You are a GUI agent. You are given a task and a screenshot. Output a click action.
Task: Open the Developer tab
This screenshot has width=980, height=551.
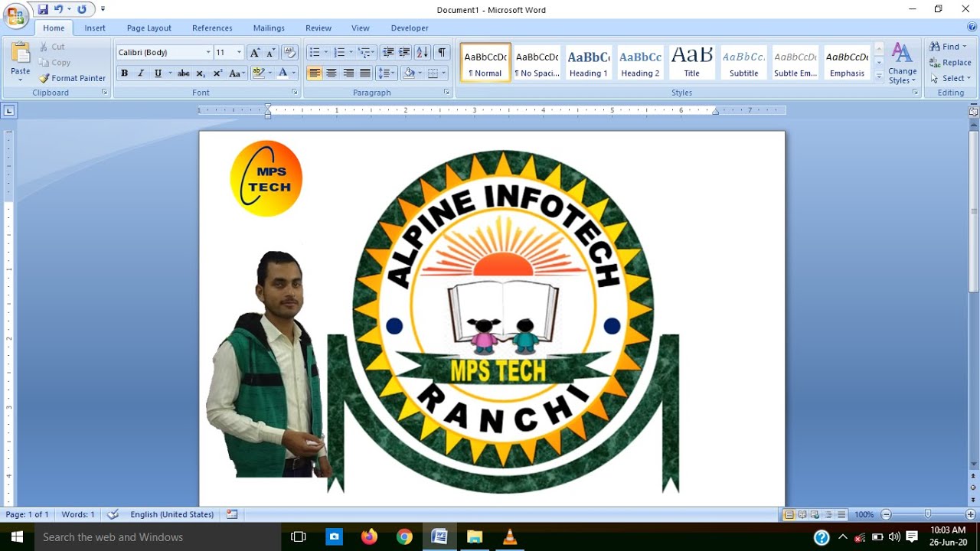coord(410,28)
